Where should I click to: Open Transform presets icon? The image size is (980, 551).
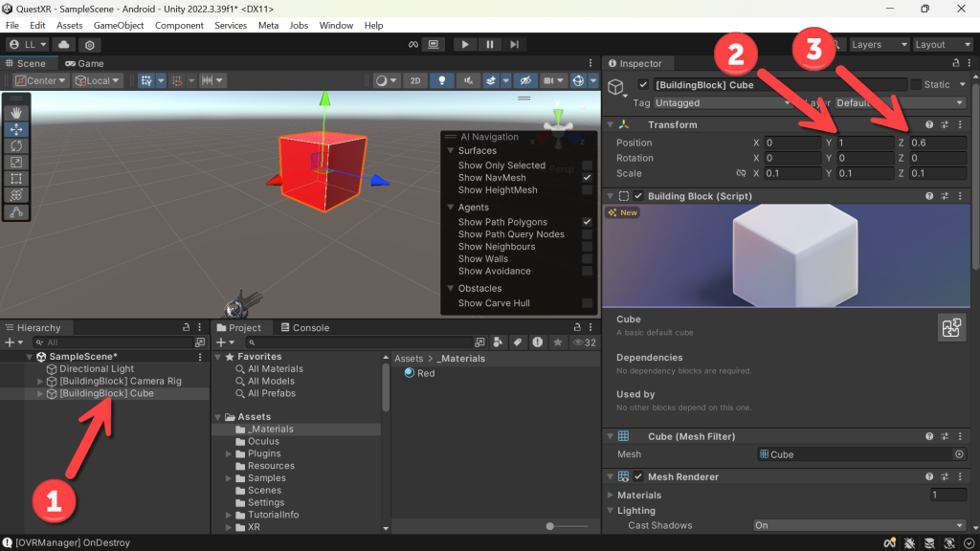coord(945,125)
